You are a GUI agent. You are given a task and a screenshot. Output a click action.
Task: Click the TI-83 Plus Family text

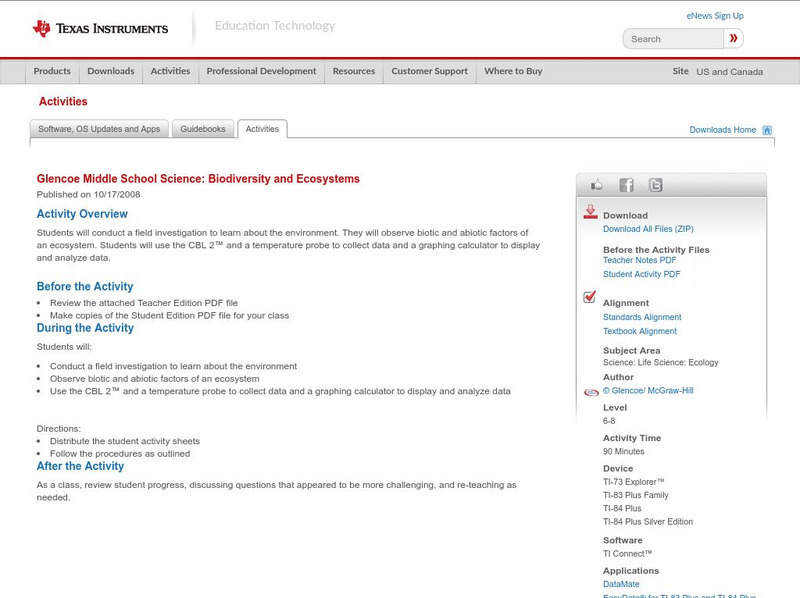coord(636,495)
